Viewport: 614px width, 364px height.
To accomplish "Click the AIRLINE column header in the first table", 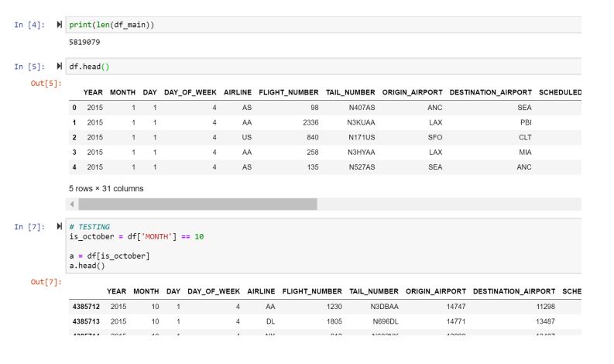I will pos(238,92).
